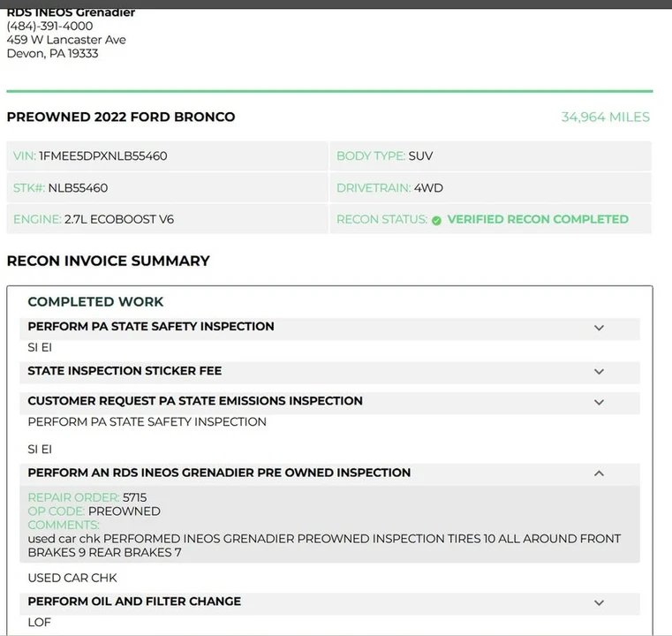
Task: Click the dealer phone number (484)-391-4000
Action: pos(49,26)
